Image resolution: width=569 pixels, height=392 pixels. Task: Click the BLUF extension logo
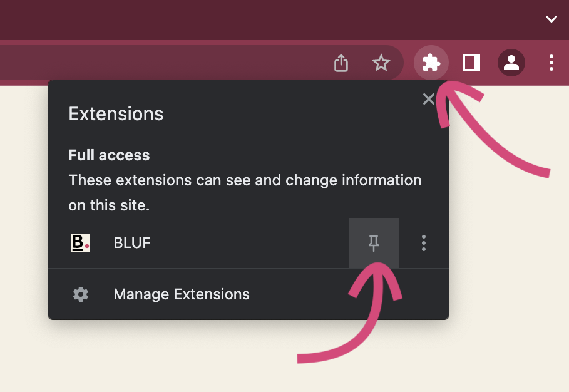point(81,242)
